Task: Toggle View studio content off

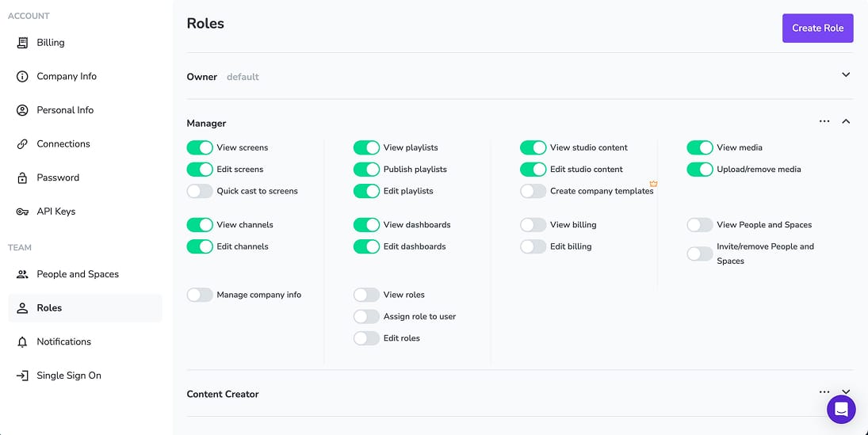Action: tap(533, 147)
